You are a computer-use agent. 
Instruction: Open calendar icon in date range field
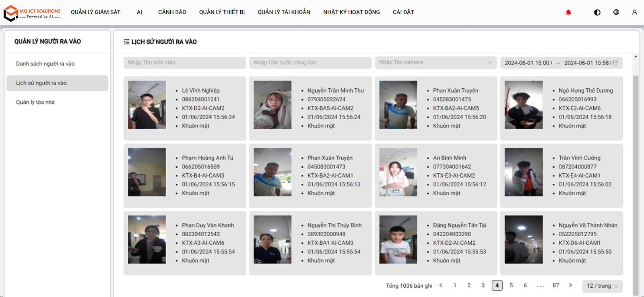(x=616, y=63)
